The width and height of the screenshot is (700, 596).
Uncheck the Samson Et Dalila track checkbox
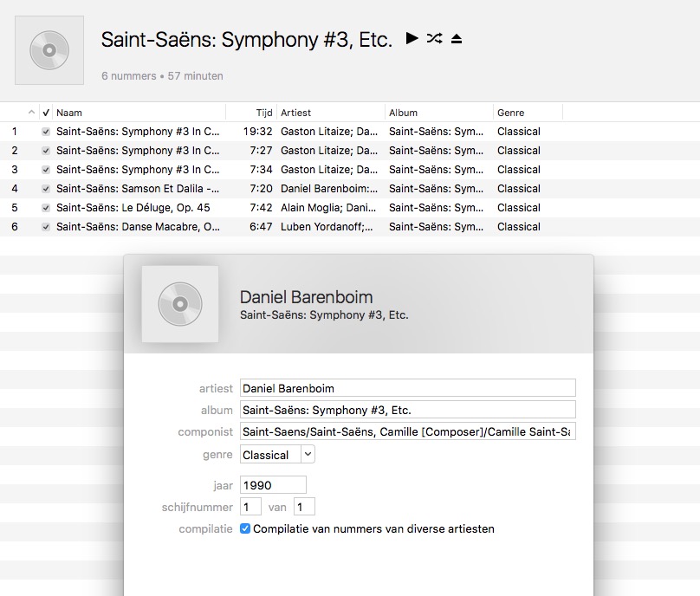(46, 189)
